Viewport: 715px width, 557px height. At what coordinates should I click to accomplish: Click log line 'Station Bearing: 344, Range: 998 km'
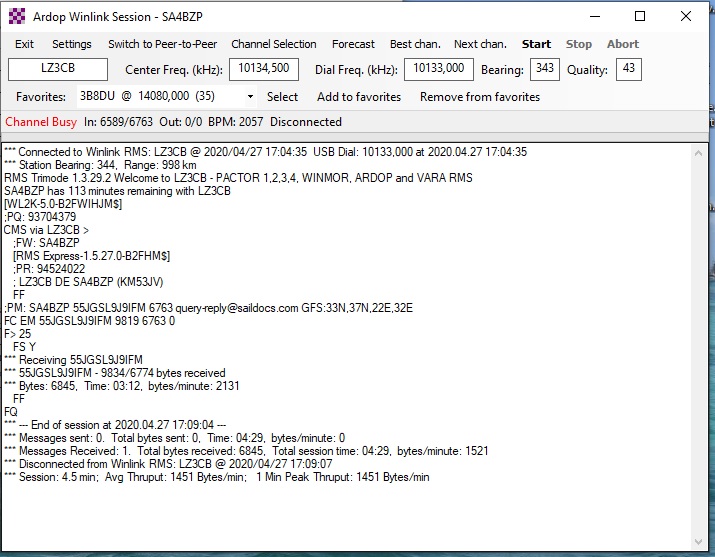tap(100, 165)
